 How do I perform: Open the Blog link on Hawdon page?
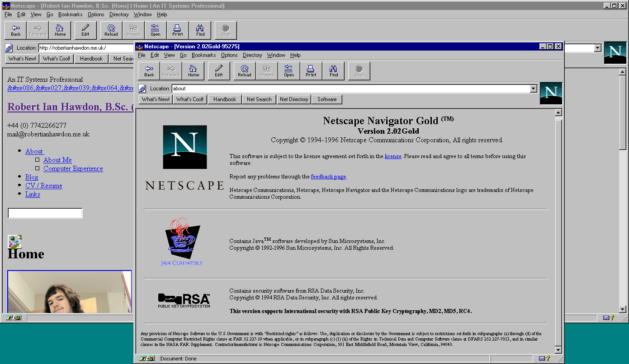coord(32,177)
